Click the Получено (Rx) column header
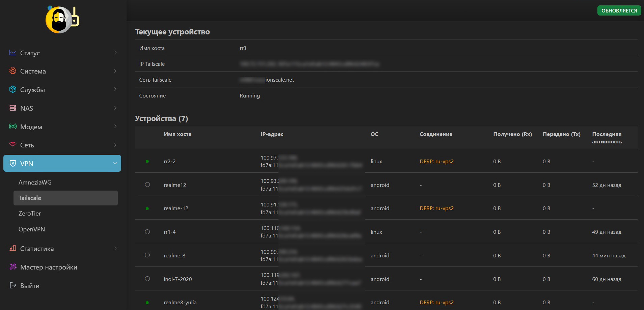The height and width of the screenshot is (310, 644). click(512, 134)
